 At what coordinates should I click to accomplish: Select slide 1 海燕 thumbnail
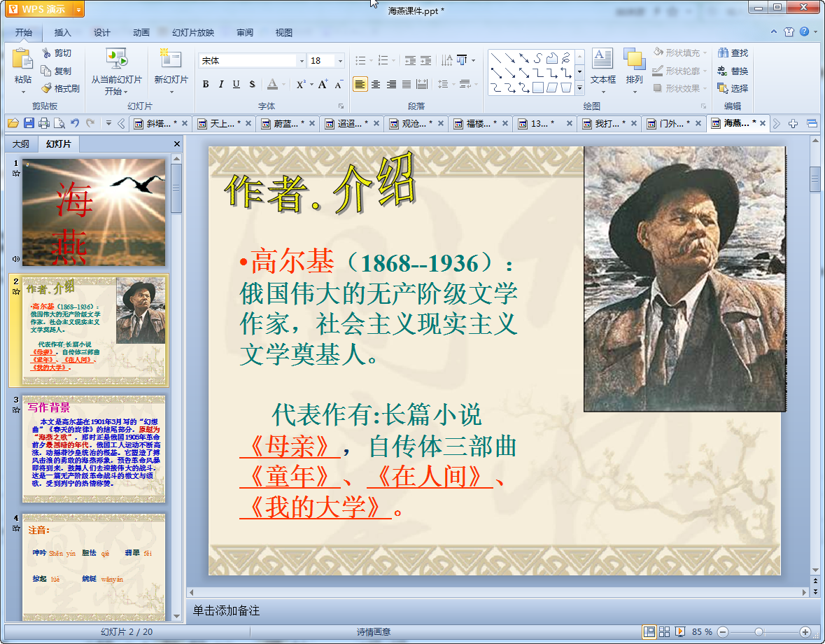tap(94, 212)
